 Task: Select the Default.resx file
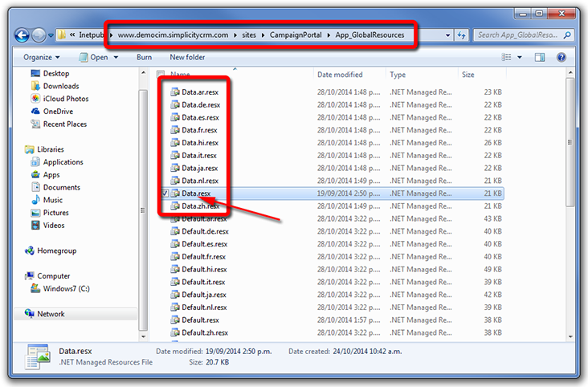200,320
